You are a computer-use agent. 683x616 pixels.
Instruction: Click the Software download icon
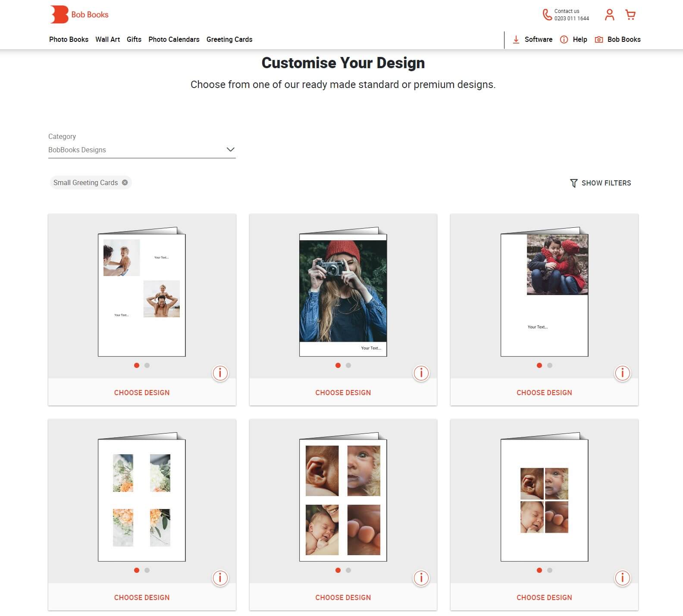(x=516, y=40)
